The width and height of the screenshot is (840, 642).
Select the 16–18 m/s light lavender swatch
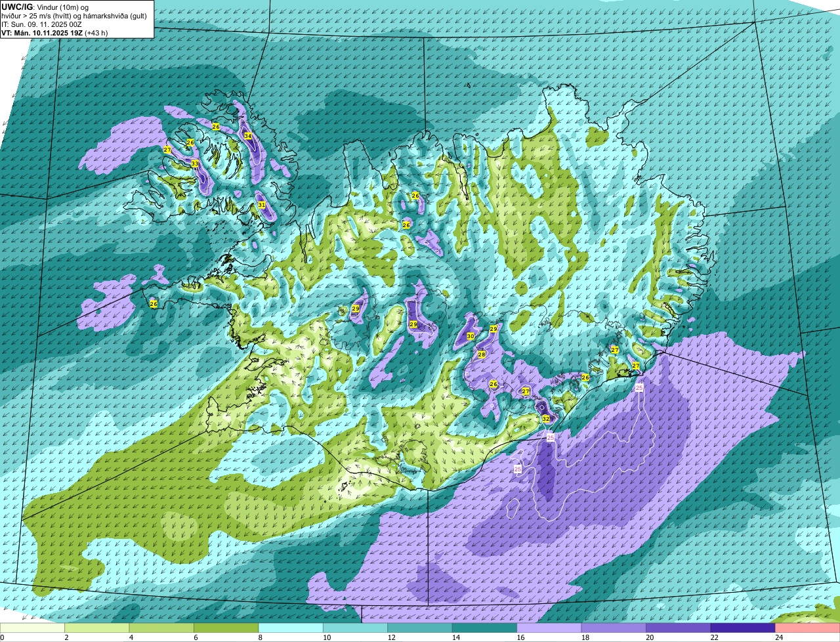549,628
